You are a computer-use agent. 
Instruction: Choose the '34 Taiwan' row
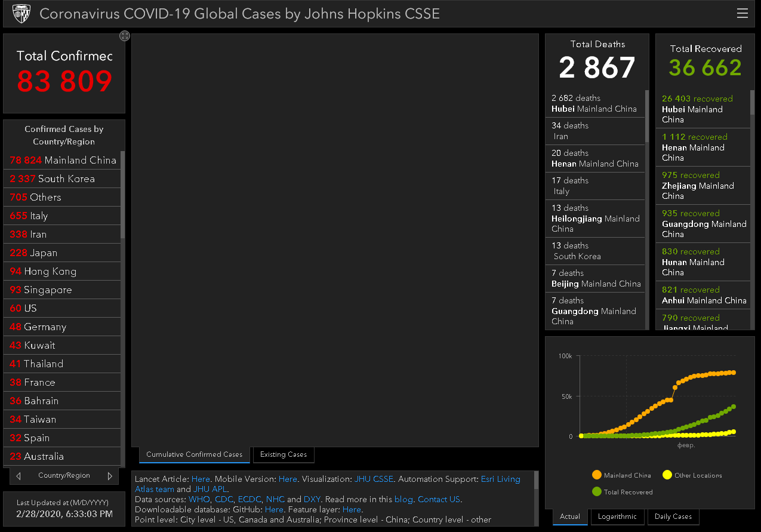click(62, 419)
